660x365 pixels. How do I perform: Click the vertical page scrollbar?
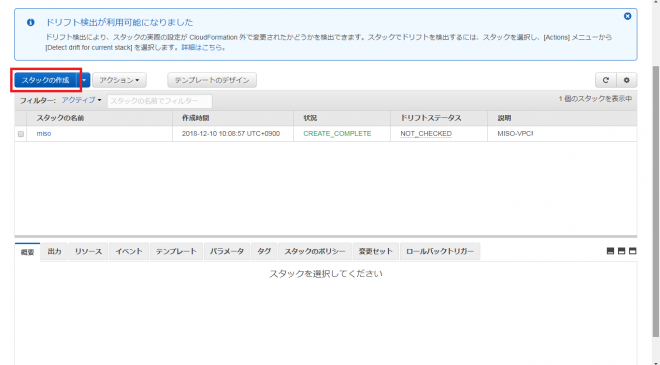point(656,202)
